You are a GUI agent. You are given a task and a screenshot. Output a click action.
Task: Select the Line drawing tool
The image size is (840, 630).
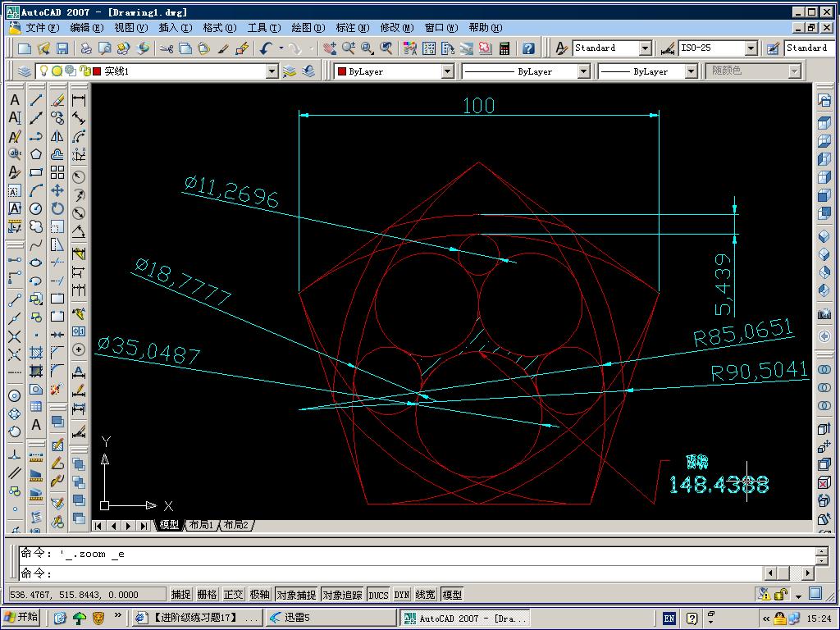pos(36,100)
